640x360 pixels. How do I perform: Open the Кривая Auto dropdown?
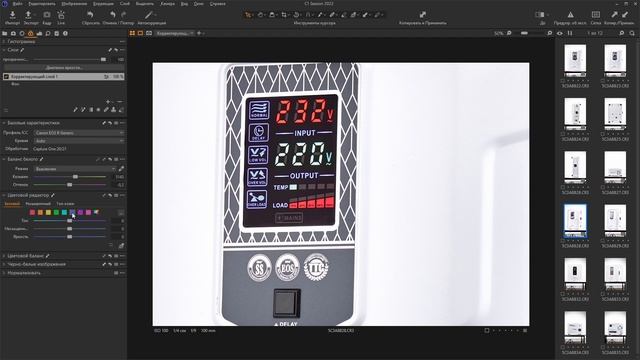(x=79, y=141)
